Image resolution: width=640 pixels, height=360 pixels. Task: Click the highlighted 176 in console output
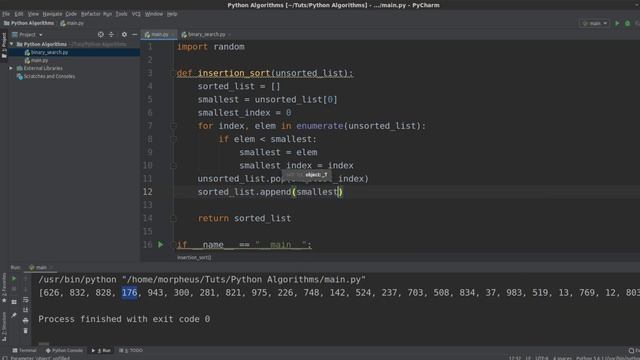point(129,293)
